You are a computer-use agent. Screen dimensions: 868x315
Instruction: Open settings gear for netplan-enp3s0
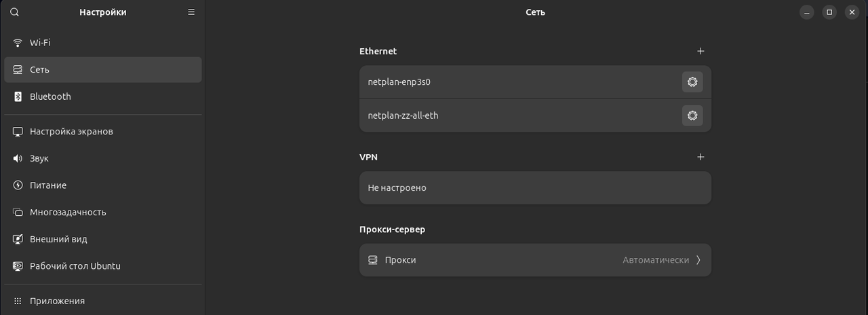tap(692, 82)
